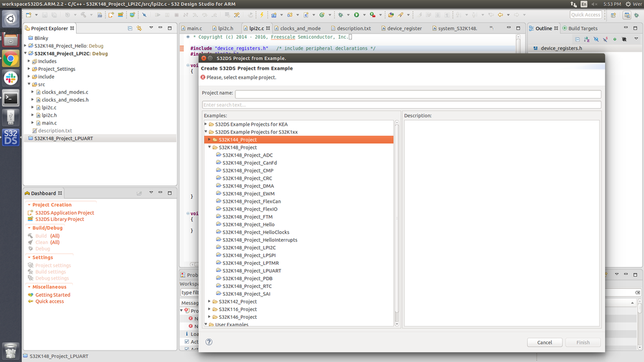Collapse the Project Creation section in Dashboard
This screenshot has height=362, width=644.
[29, 205]
